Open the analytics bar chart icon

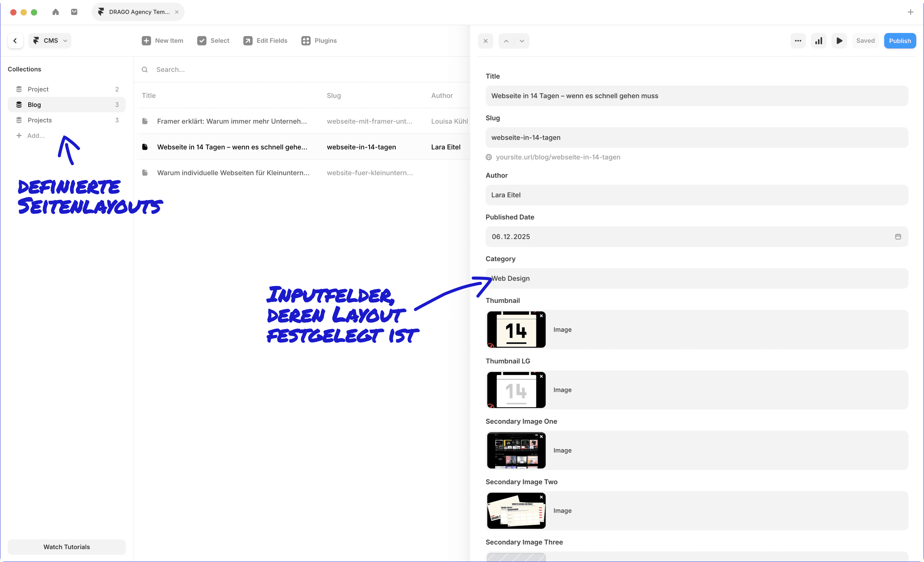[x=819, y=40]
